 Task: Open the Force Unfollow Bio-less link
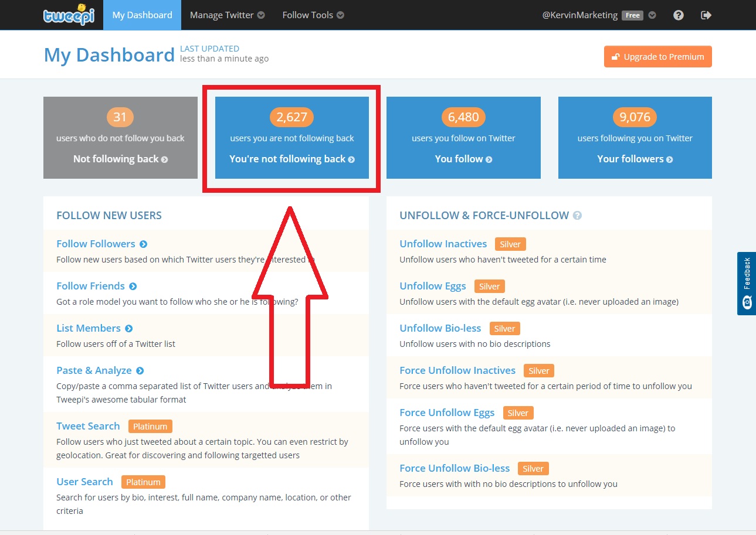[x=455, y=468]
